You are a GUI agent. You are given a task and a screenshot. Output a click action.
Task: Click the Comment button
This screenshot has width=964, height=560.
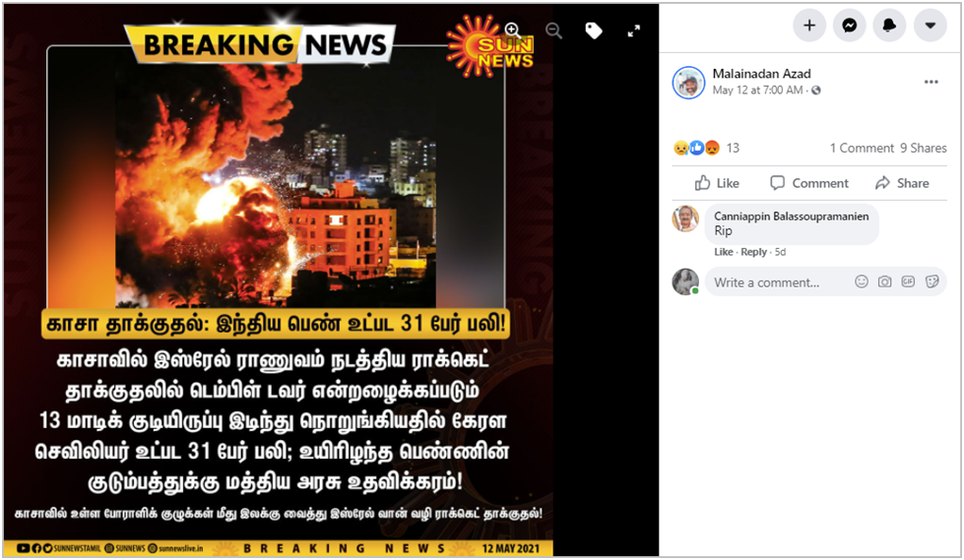click(x=809, y=183)
